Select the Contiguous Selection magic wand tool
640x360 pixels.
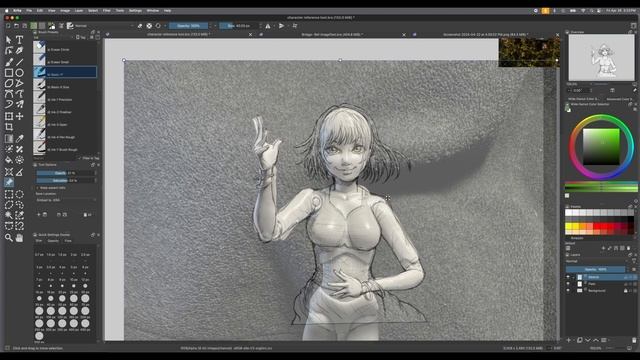(9, 215)
